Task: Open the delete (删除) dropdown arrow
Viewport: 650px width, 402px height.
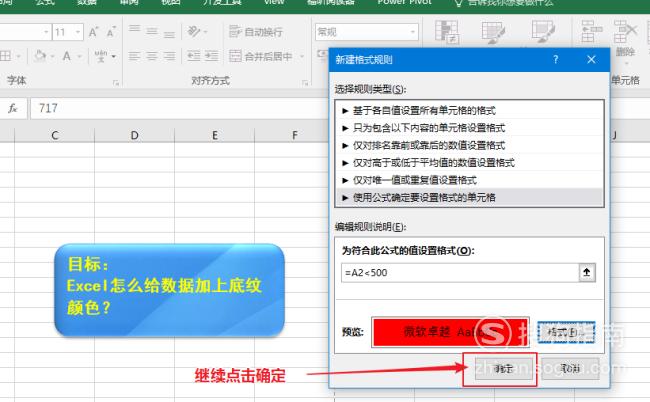Action: coord(626,63)
